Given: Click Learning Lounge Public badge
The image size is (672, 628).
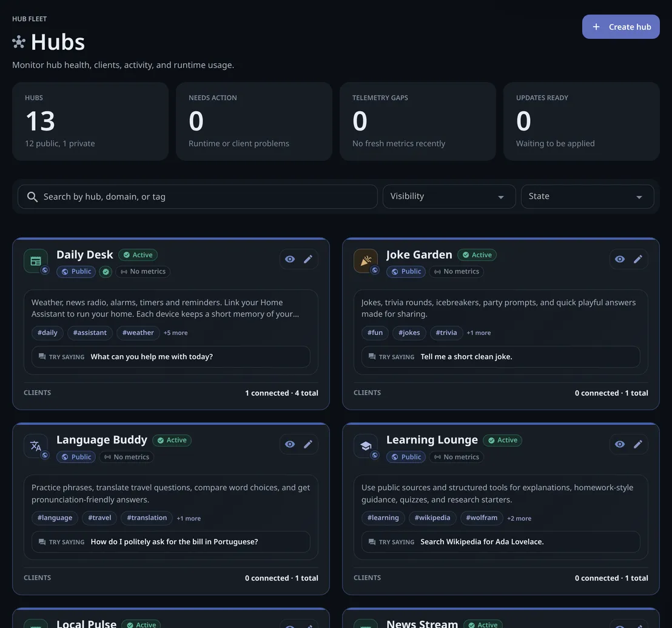Looking at the screenshot, I should point(406,457).
